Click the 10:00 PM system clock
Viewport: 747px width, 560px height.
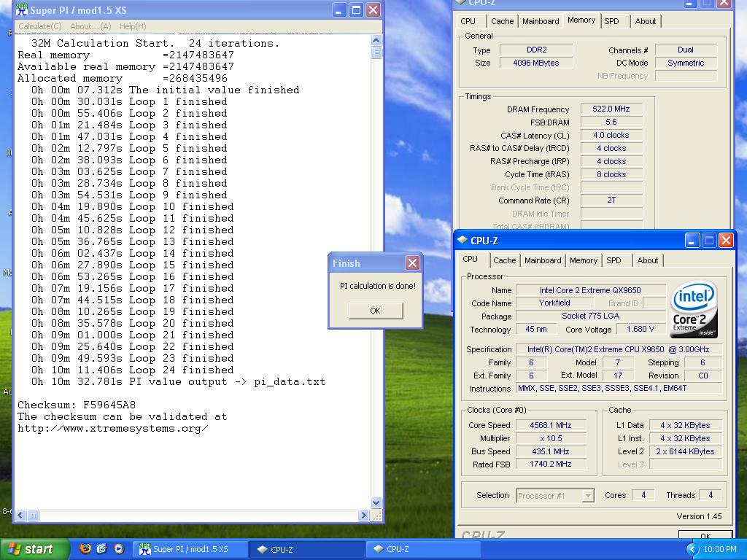click(x=720, y=549)
